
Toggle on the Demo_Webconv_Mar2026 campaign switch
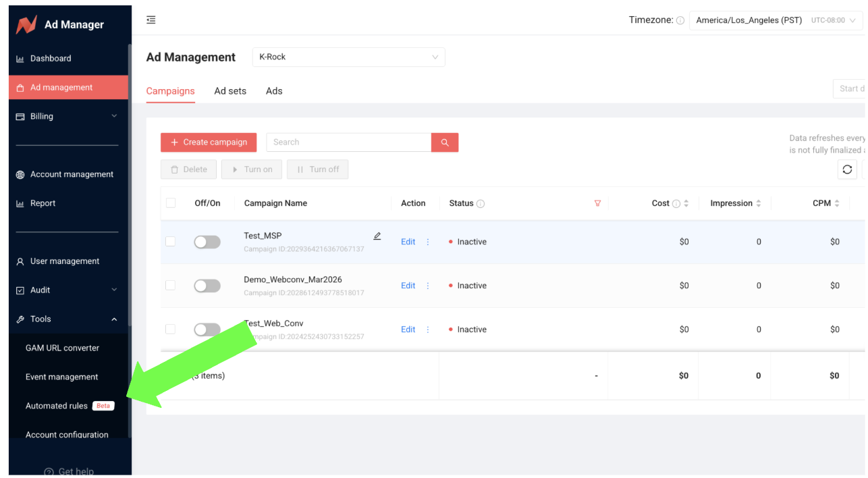coord(207,286)
